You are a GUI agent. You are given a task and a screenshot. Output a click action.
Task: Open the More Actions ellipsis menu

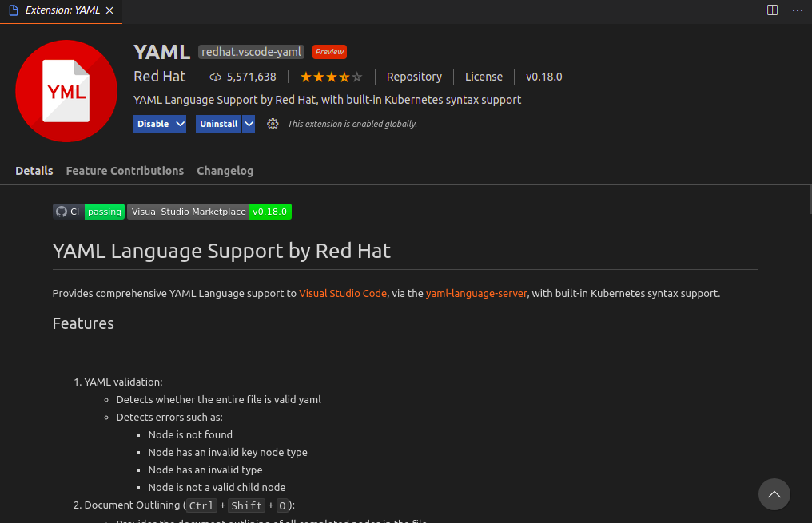[798, 10]
